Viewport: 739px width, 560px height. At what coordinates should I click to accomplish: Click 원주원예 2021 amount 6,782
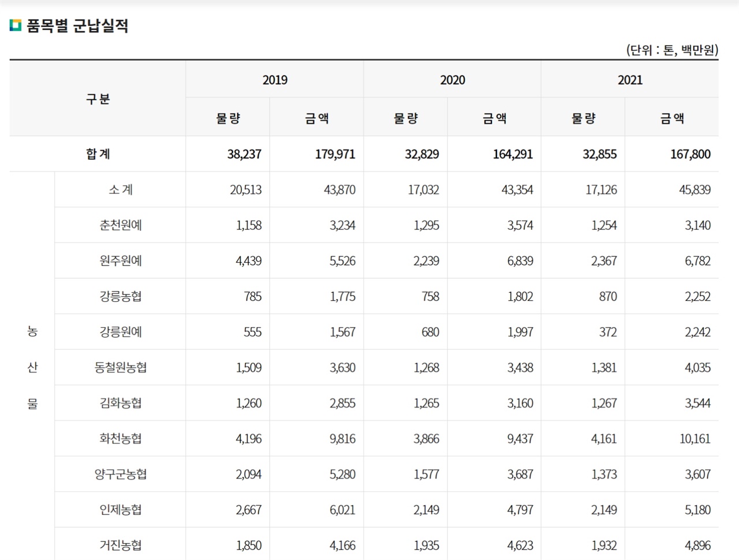[x=698, y=261]
